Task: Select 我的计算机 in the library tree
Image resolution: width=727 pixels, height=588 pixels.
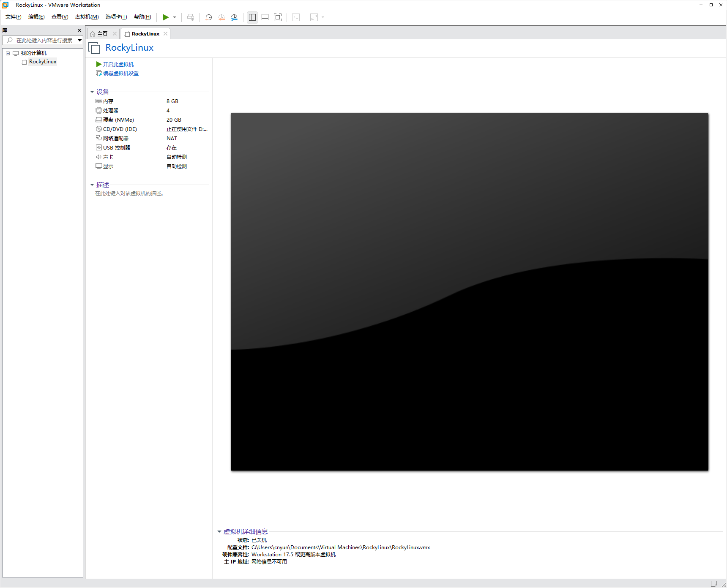Action: 34,53
